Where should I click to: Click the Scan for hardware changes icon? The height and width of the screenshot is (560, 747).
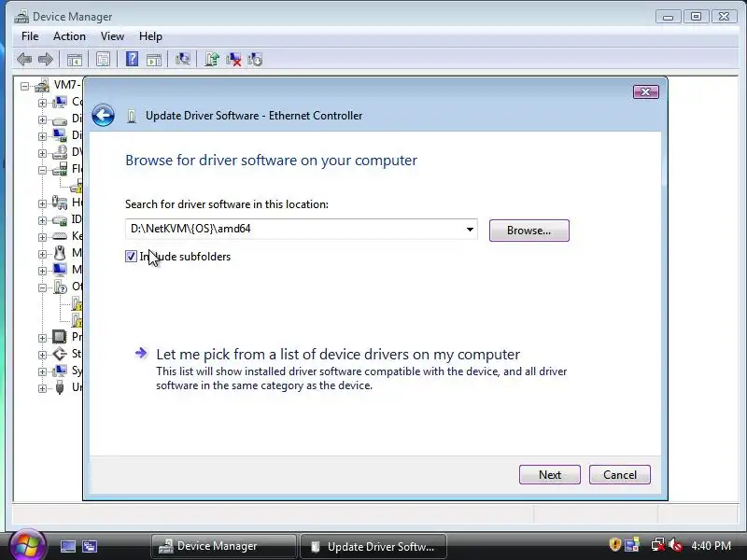pyautogui.click(x=182, y=59)
